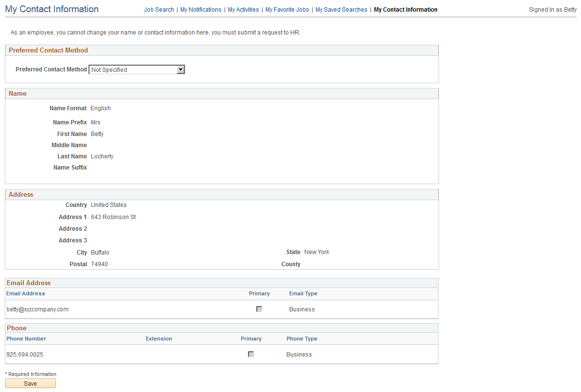Open My Notifications link
The image size is (581, 392).
(201, 10)
